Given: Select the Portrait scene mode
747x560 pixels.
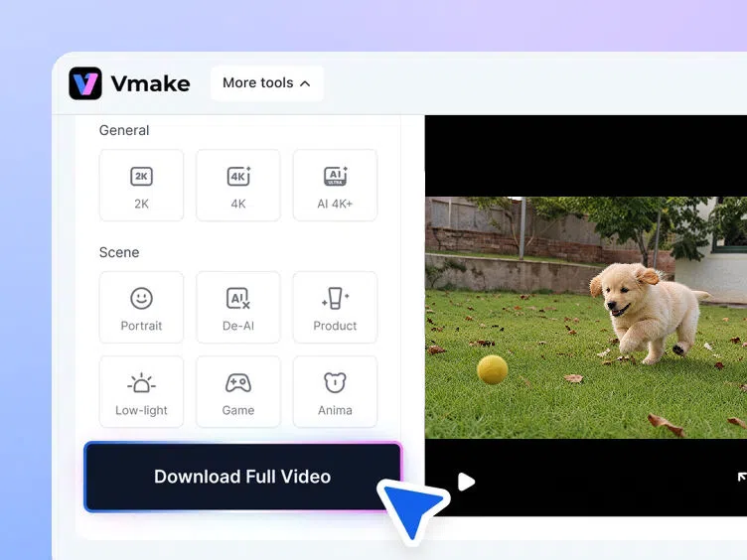Looking at the screenshot, I should click(141, 307).
